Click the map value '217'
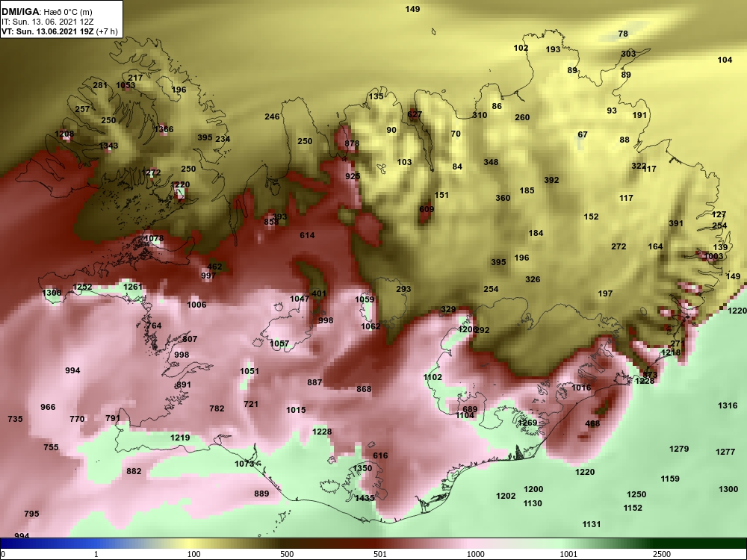The image size is (747, 560). click(x=135, y=78)
